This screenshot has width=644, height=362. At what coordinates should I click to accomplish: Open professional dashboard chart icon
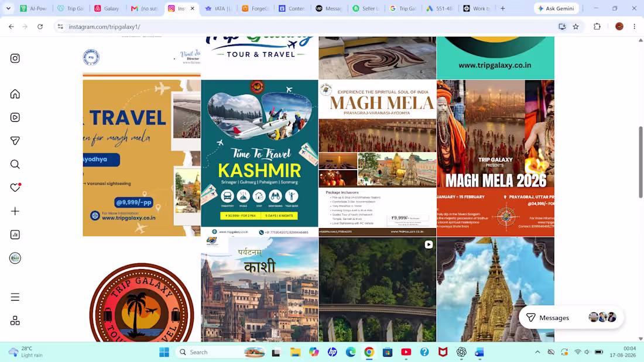click(x=15, y=235)
